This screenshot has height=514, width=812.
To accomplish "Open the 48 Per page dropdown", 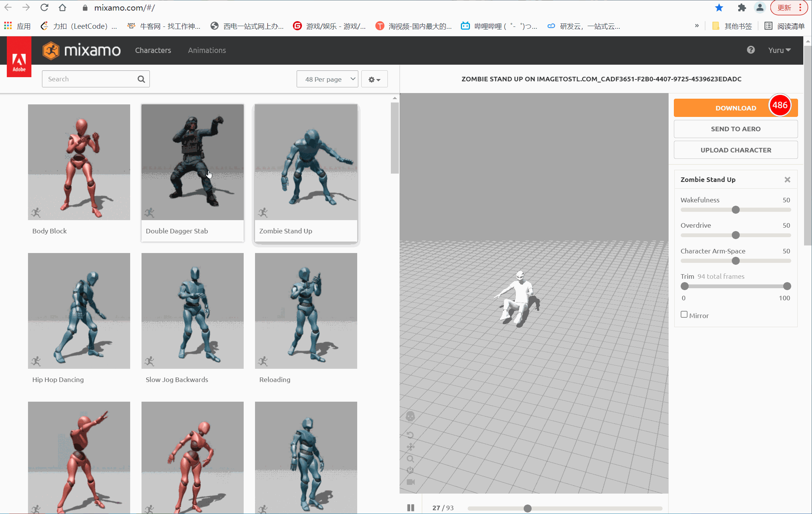I will coord(327,79).
